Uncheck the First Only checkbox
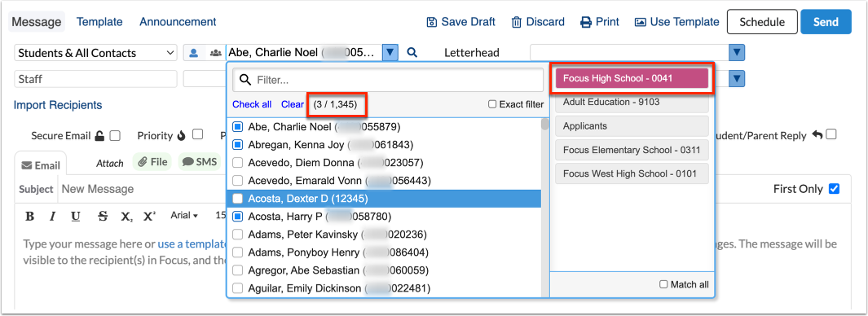 pyautogui.click(x=835, y=189)
